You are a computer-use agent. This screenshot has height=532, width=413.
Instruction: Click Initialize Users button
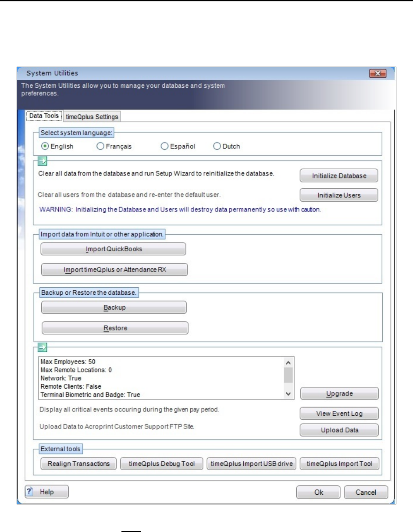tap(339, 195)
